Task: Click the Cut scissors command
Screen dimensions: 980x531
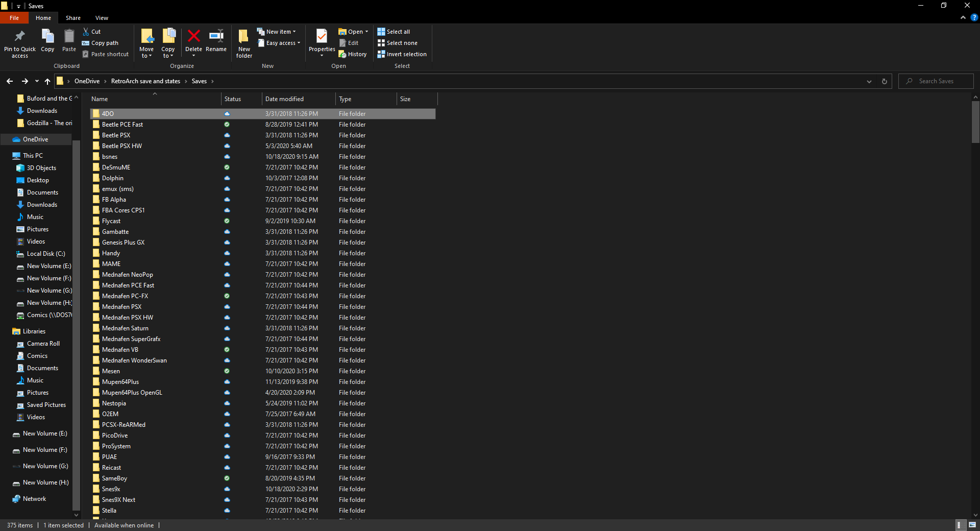Action: click(x=91, y=32)
